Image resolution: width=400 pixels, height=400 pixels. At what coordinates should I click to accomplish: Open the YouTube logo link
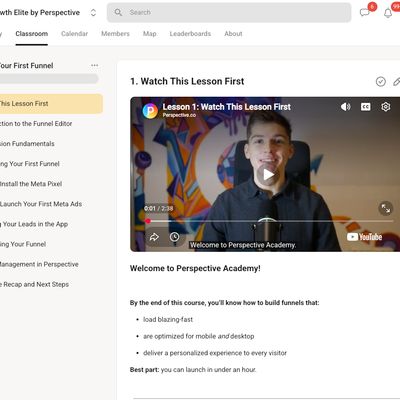point(364,237)
